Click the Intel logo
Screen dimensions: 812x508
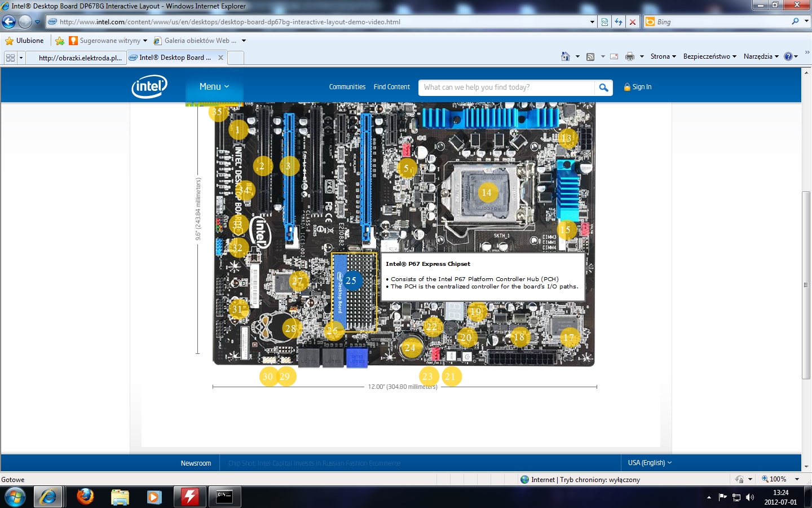149,87
